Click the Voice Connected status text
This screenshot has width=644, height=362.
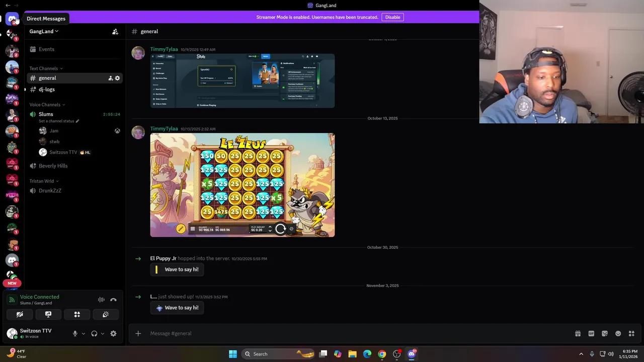pos(39,297)
